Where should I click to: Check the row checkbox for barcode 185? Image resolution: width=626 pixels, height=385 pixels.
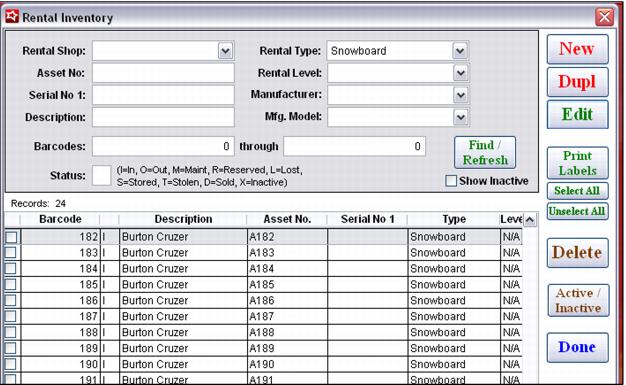click(x=11, y=285)
